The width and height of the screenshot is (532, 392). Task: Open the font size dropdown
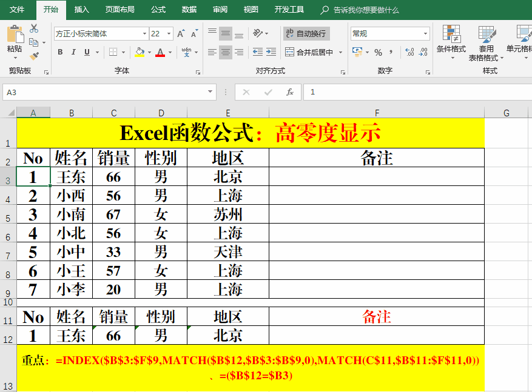(169, 33)
